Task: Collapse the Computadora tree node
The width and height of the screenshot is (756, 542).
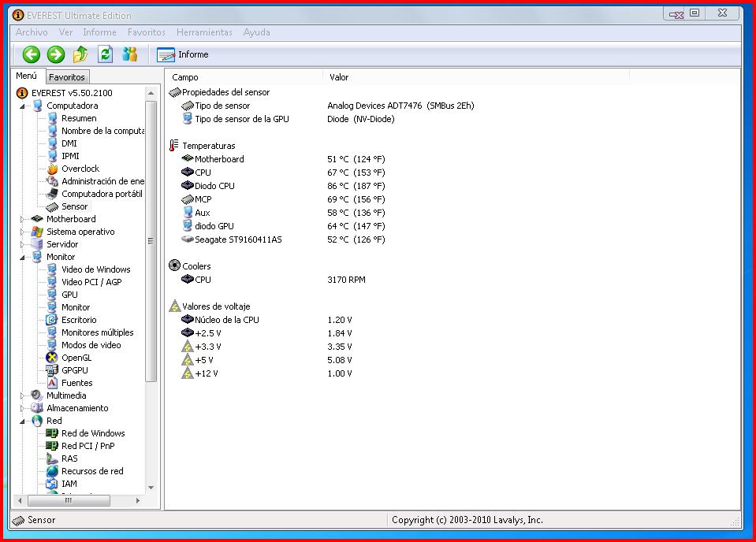Action: point(22,106)
